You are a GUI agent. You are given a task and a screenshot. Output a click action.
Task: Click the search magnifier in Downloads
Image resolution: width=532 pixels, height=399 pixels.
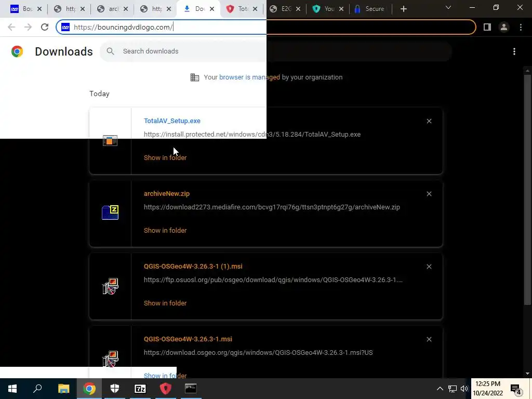coord(110,51)
